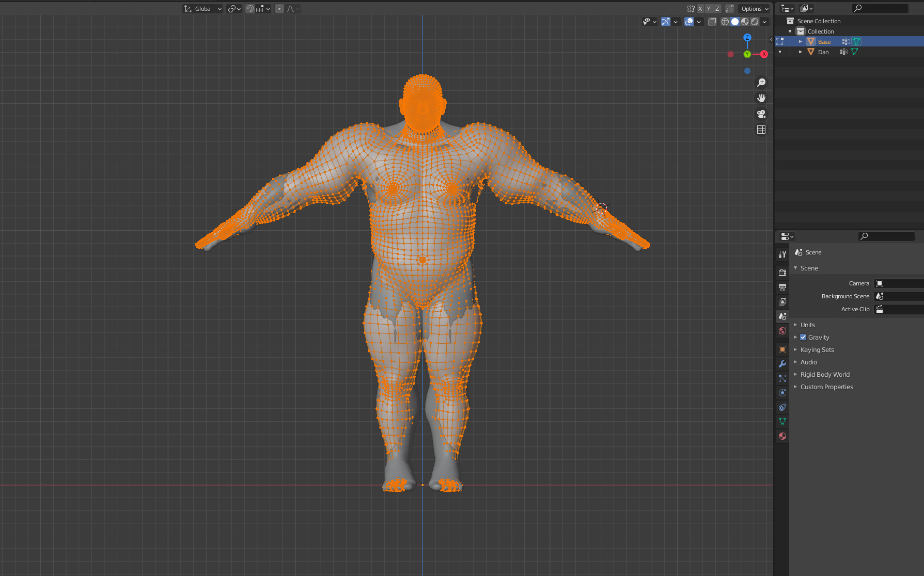Open properties editor type dropdown
The image size is (924, 576).
pyautogui.click(x=787, y=236)
